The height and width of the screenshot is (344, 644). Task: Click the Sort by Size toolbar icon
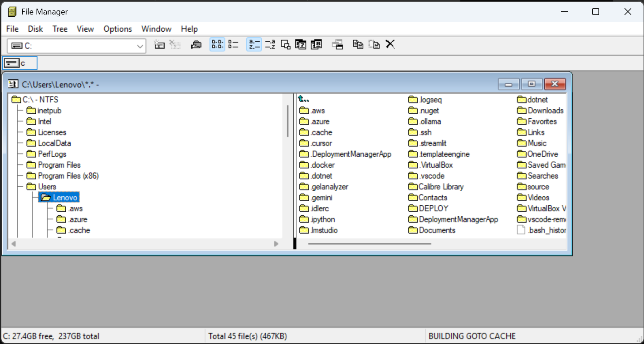(301, 44)
